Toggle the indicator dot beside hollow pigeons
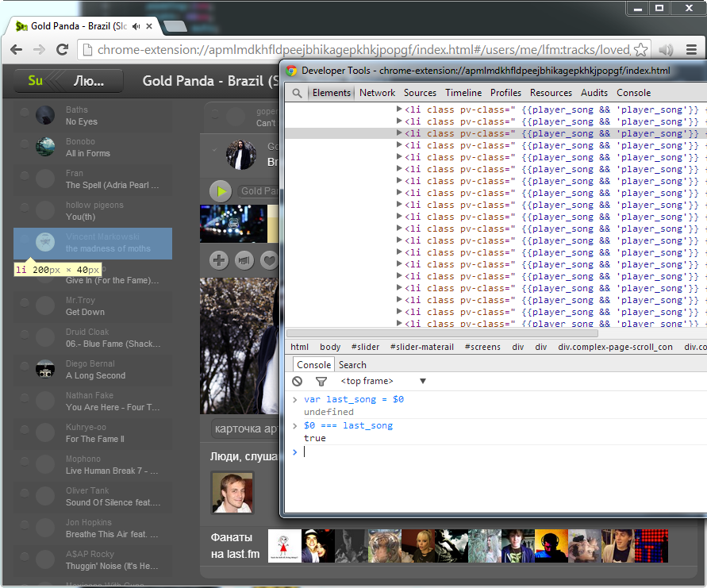Image resolution: width=707 pixels, height=588 pixels. pyautogui.click(x=25, y=207)
